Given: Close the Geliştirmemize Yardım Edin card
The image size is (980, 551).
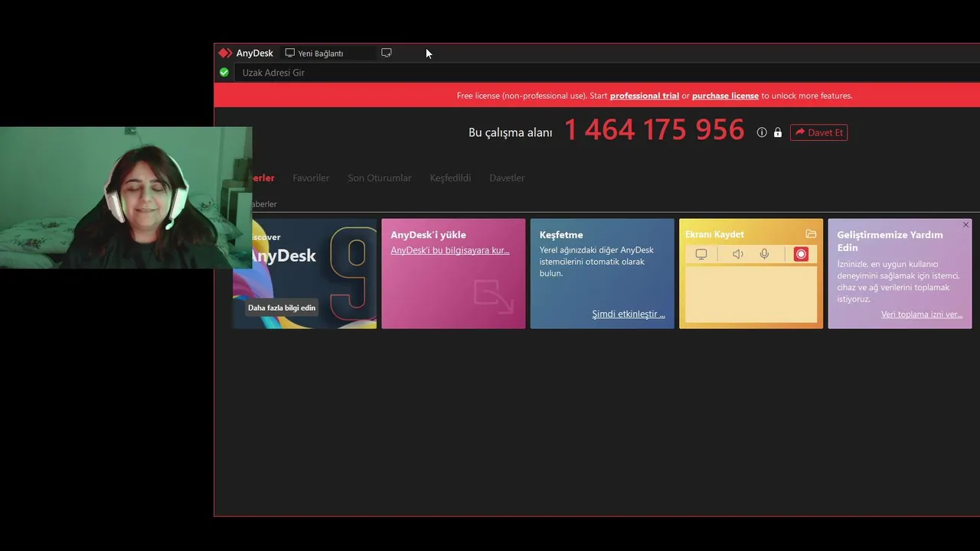Looking at the screenshot, I should [965, 225].
